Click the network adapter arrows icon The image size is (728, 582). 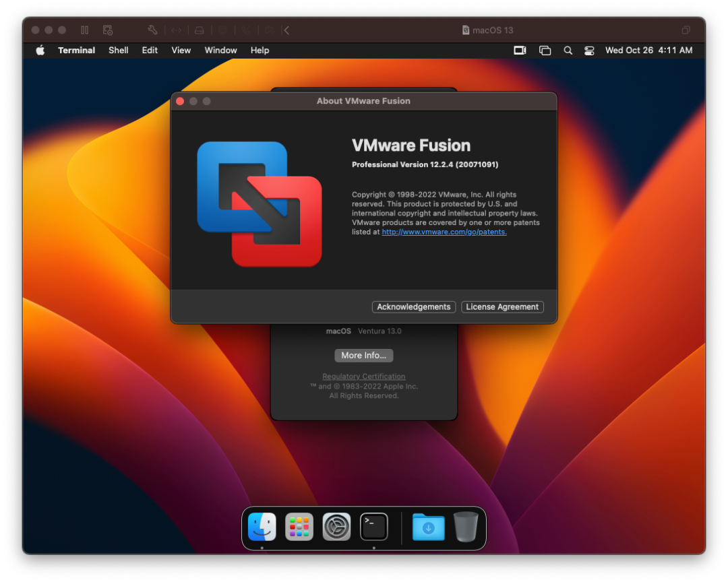click(177, 30)
